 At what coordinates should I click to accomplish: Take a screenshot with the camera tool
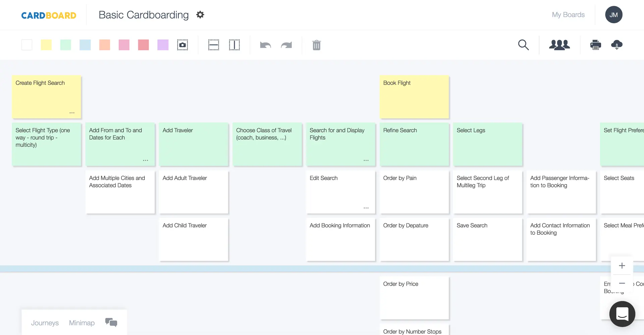tap(182, 45)
